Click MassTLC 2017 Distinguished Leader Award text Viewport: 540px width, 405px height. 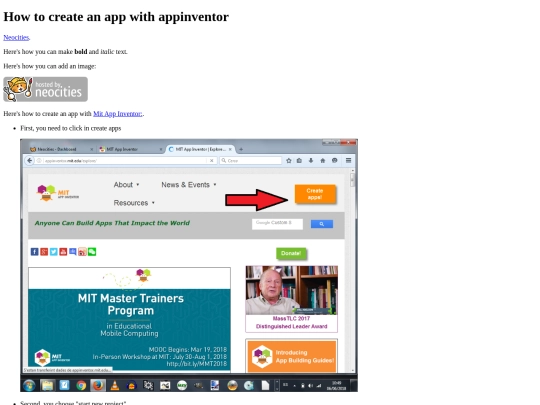click(291, 323)
